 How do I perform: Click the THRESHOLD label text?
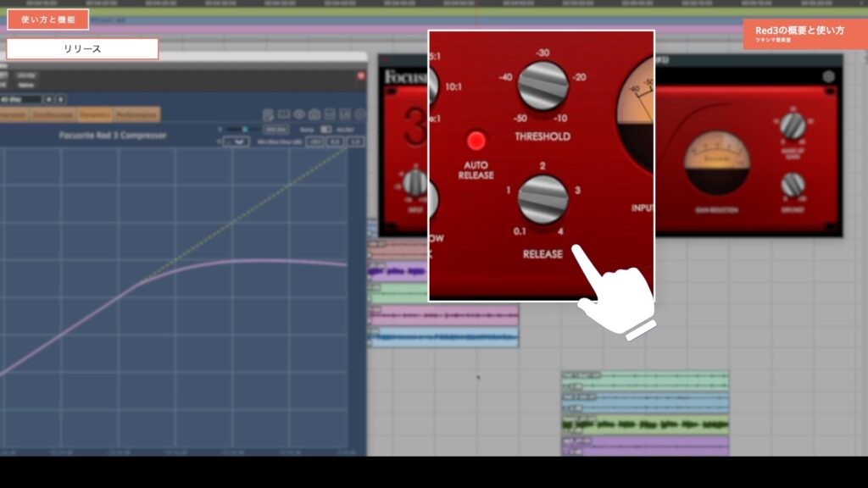point(542,136)
